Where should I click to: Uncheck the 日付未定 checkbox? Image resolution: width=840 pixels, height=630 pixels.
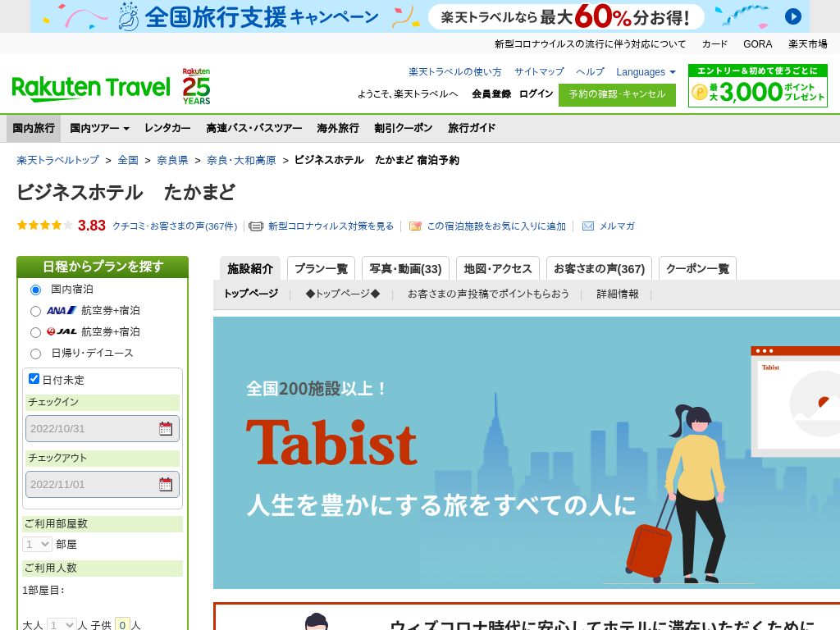click(x=34, y=379)
